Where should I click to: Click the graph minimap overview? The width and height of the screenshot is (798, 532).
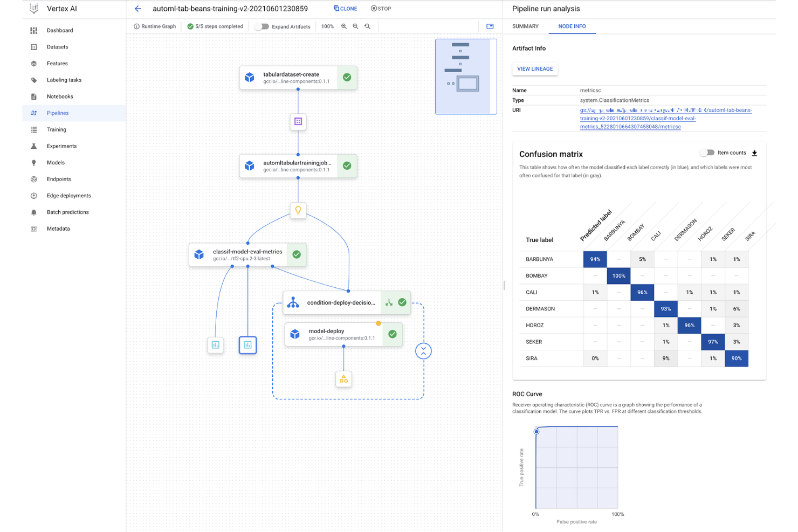[x=465, y=77]
